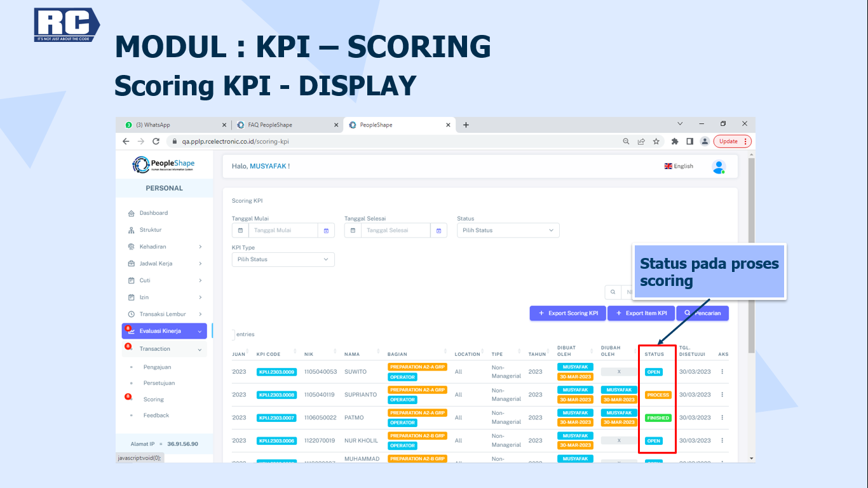Open the Status filter dropdown
Image resolution: width=868 pixels, height=488 pixels.
(508, 231)
